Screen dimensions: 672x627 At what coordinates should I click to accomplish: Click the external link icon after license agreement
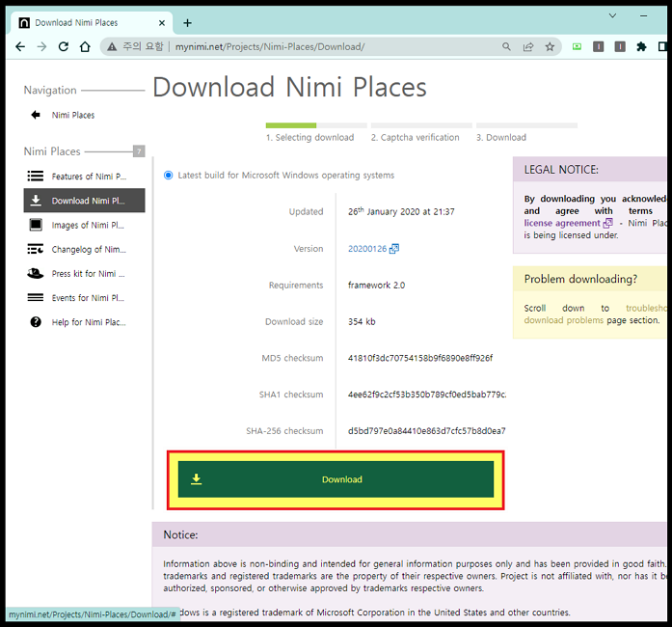(607, 223)
